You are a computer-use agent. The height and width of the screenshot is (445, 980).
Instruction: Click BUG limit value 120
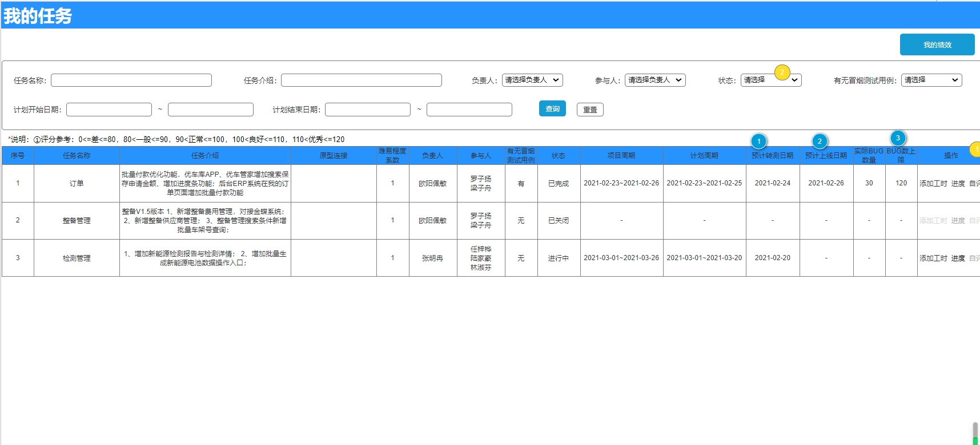(x=901, y=183)
